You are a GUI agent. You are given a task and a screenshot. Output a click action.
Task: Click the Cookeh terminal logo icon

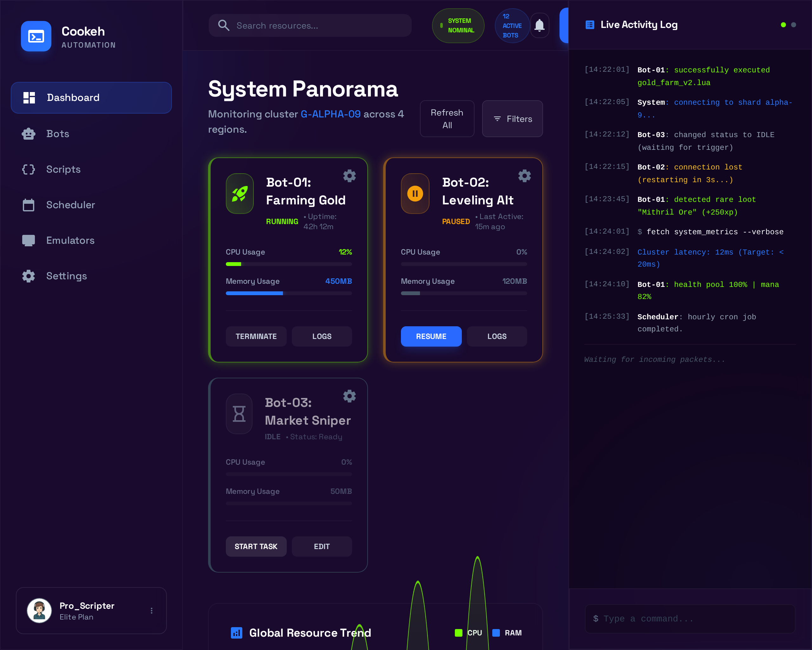coord(36,36)
